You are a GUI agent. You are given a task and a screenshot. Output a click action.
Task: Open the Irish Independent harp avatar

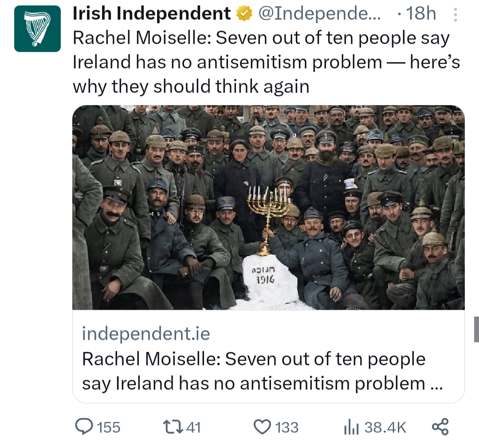point(37,29)
